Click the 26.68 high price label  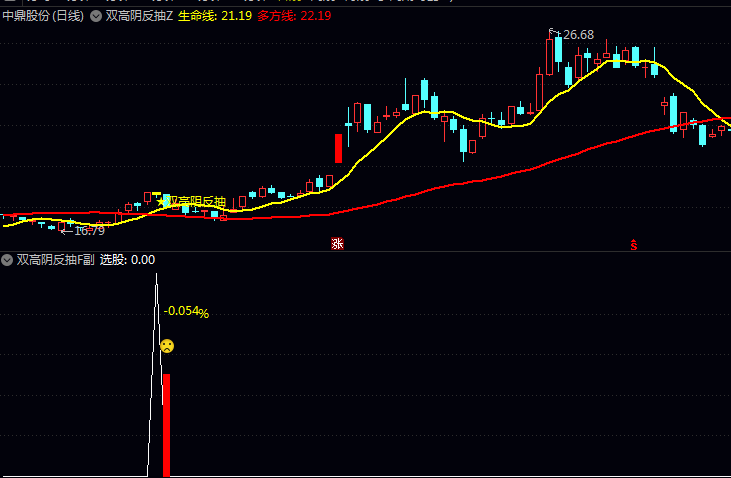pos(578,35)
